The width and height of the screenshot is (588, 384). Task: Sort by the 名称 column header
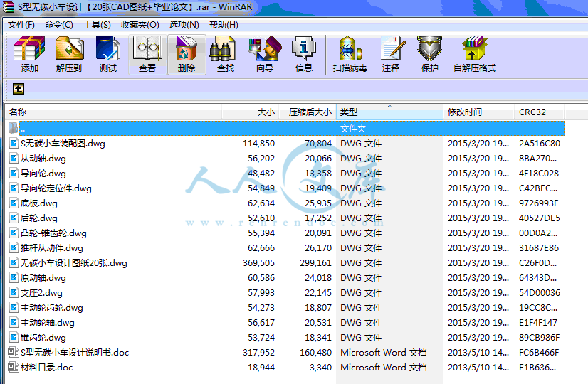click(x=113, y=112)
